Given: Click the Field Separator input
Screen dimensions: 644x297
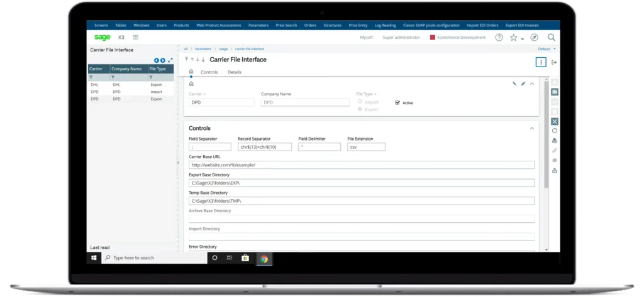Looking at the screenshot, I should point(210,147).
